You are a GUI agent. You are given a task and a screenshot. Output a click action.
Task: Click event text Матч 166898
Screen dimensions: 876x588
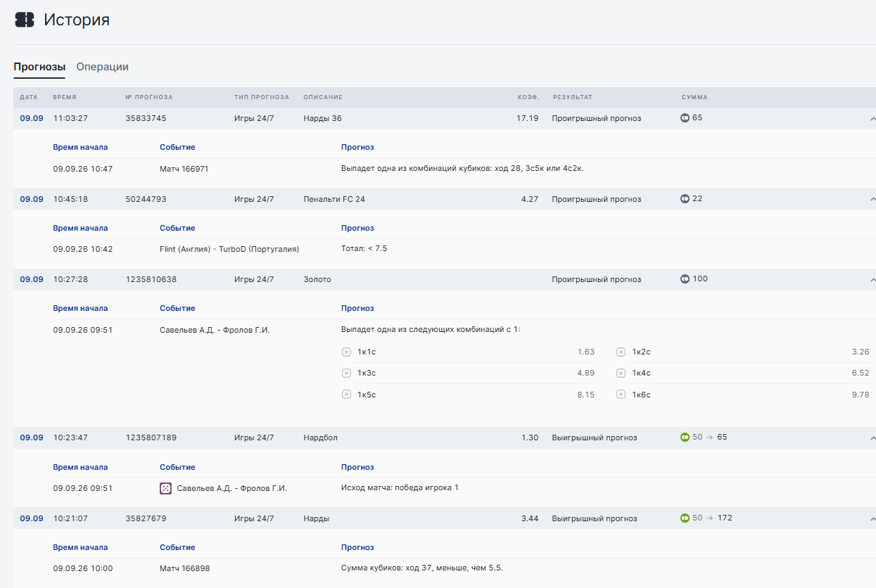click(x=184, y=568)
